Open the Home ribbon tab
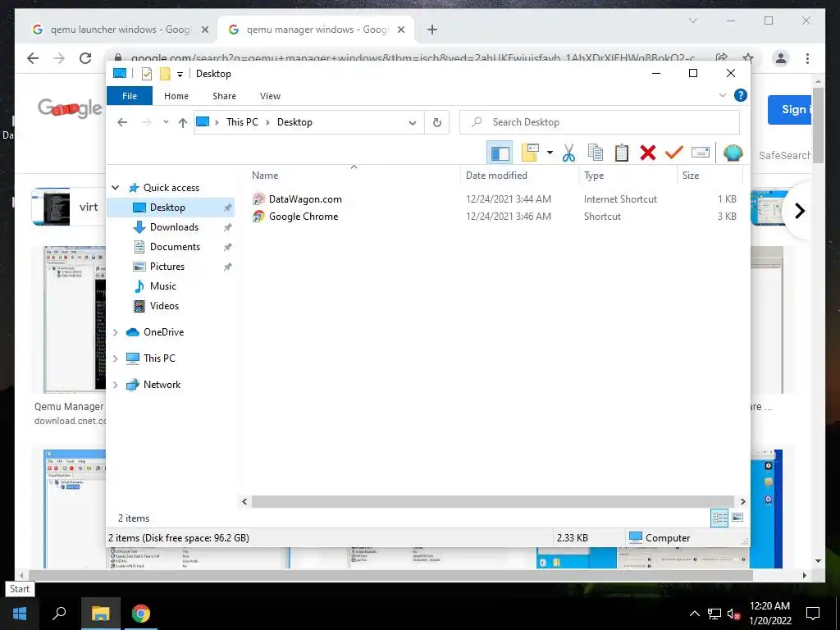The image size is (840, 630). pos(176,96)
